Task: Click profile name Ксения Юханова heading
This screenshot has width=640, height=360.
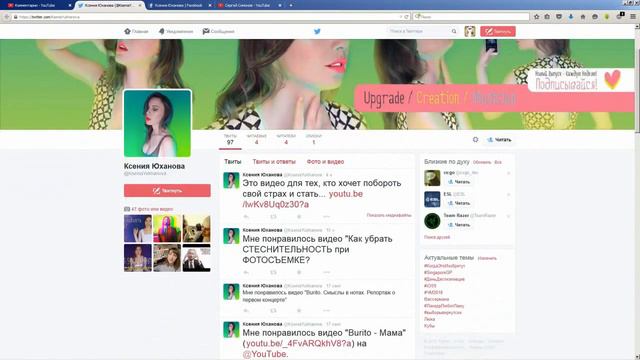Action: [x=154, y=166]
